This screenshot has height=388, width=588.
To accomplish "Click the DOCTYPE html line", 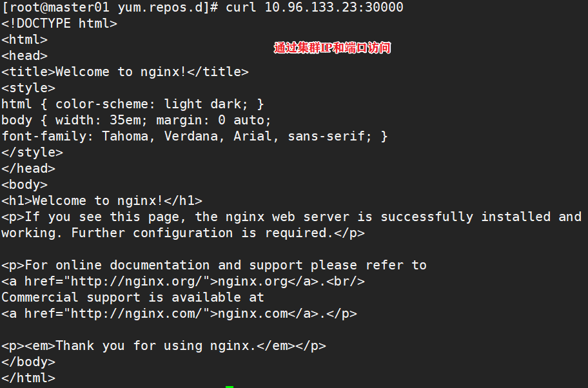I will [x=59, y=24].
